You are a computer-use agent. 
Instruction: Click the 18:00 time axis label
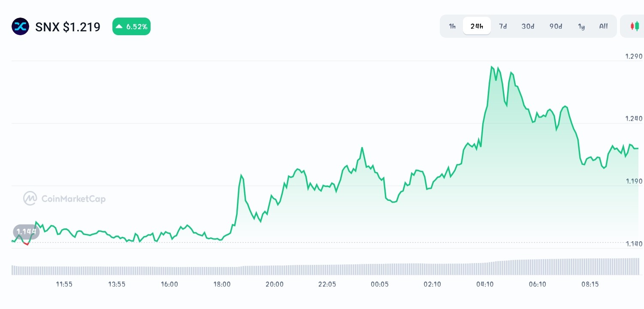point(222,284)
